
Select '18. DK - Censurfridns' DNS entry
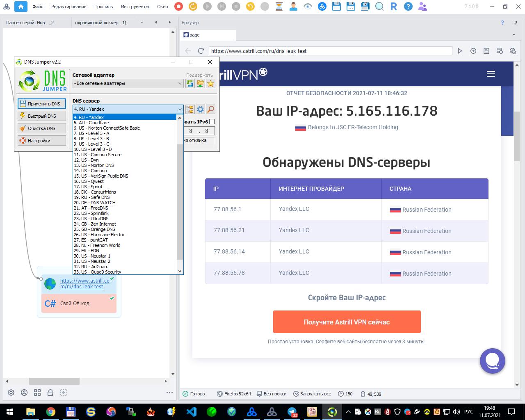[125, 192]
